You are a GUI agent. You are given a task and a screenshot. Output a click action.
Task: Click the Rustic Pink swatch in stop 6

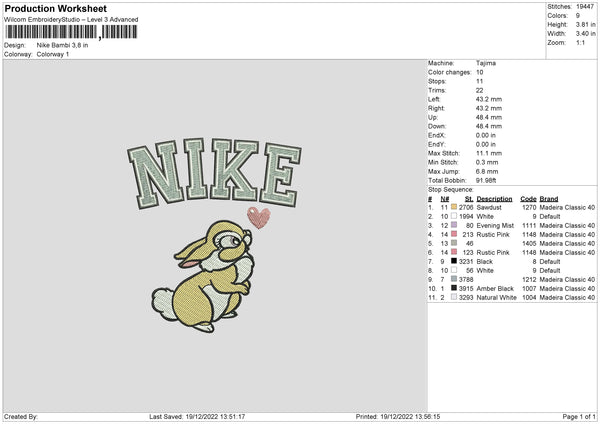[454, 252]
